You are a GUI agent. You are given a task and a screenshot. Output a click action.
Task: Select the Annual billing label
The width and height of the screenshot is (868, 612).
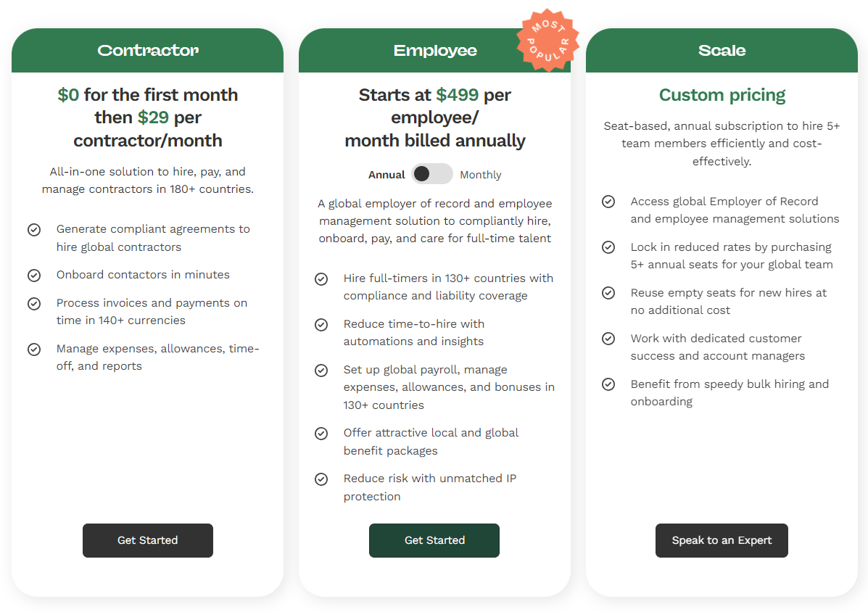(387, 175)
